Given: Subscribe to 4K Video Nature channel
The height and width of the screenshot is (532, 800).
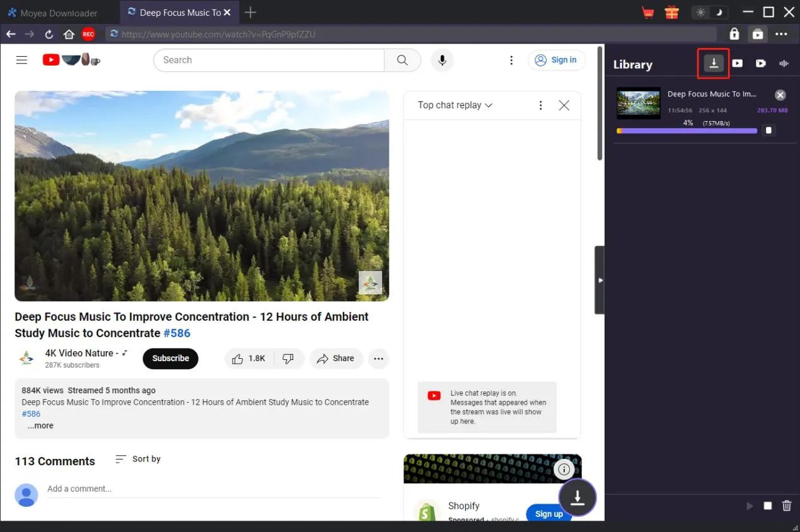Looking at the screenshot, I should coord(170,359).
